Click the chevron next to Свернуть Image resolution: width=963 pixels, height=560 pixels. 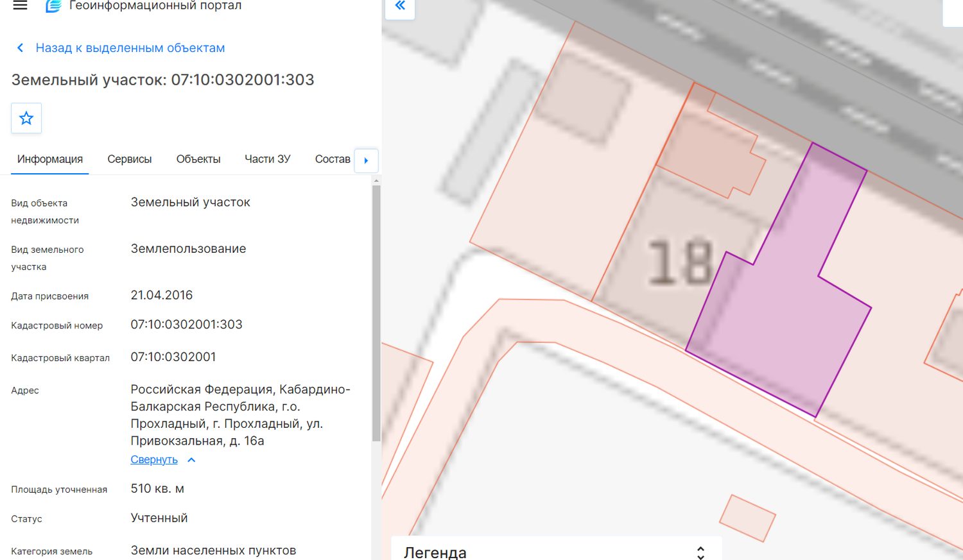191,460
